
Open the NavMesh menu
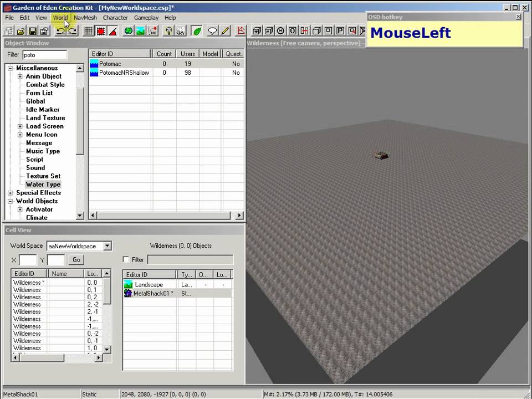[x=85, y=18]
